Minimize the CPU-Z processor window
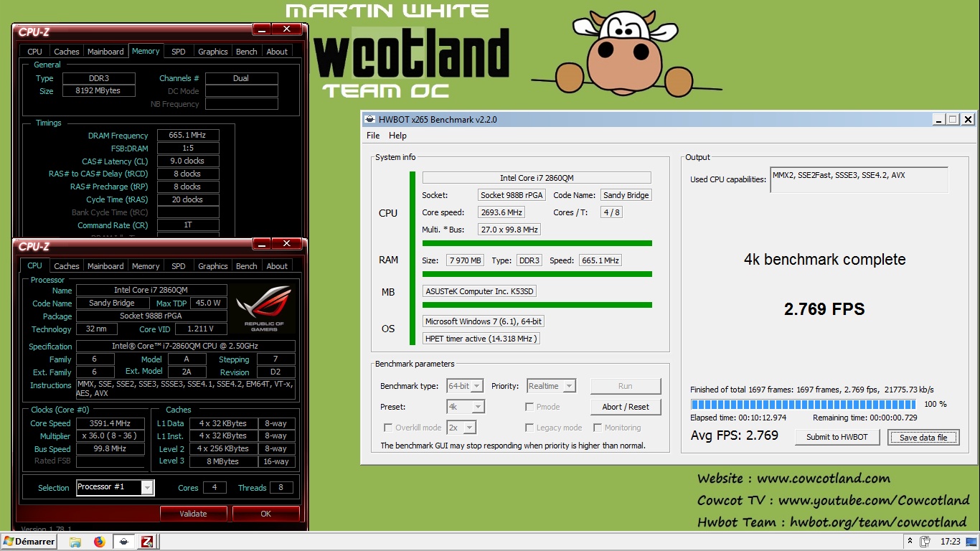The height and width of the screenshot is (551, 980). click(x=262, y=243)
